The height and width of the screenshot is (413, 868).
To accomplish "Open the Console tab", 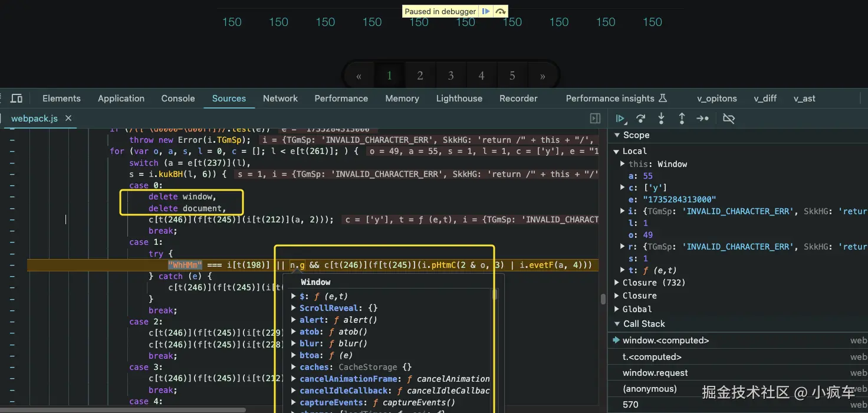I will 178,99.
